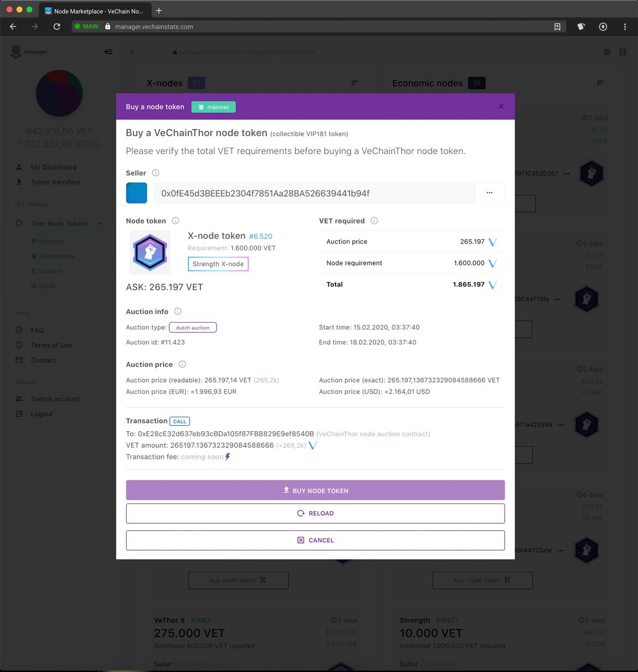
Task: Click the wallet identicon avatar
Action: click(x=59, y=94)
